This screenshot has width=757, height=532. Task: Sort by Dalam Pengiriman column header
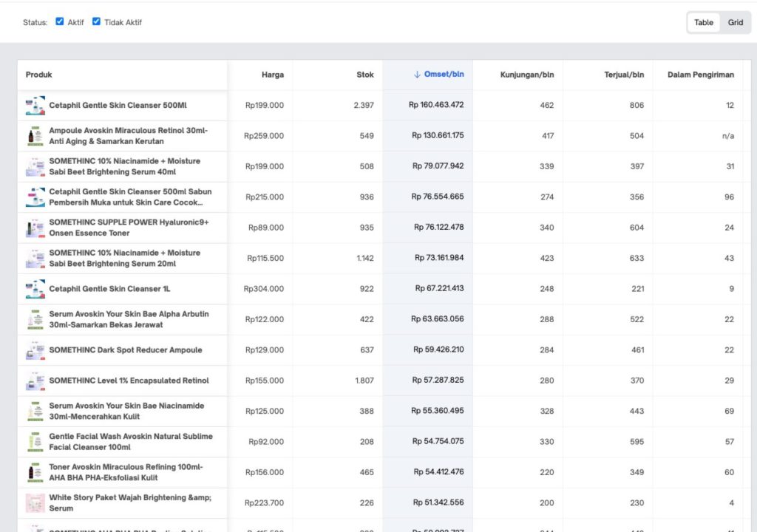click(x=700, y=75)
